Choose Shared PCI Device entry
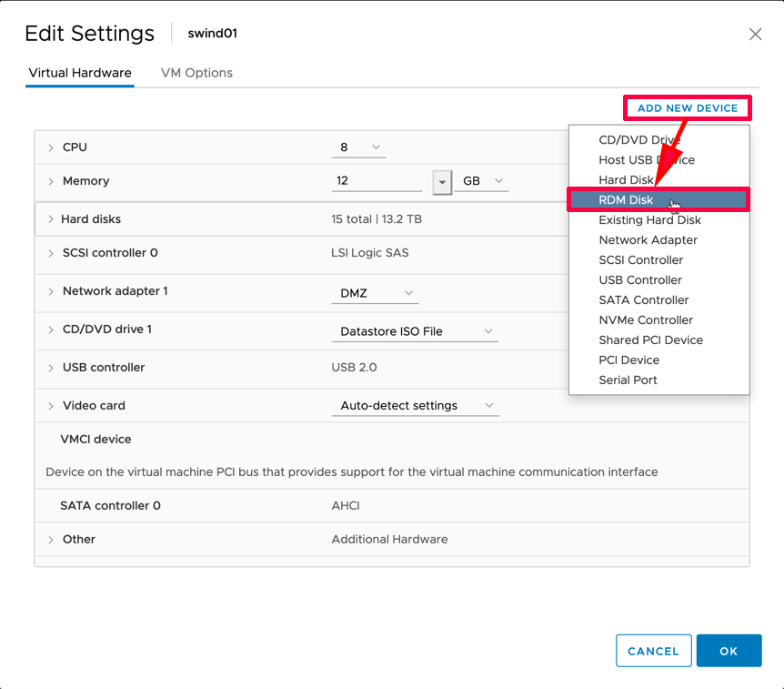784x689 pixels. 659,339
